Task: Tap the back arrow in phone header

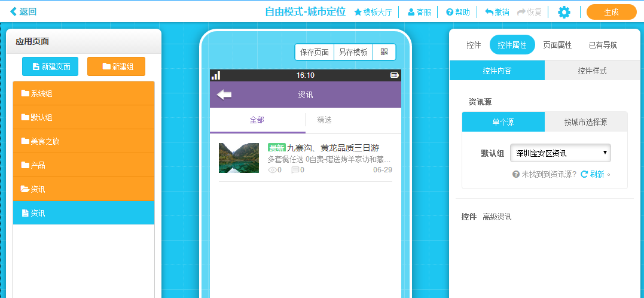Action: 224,95
